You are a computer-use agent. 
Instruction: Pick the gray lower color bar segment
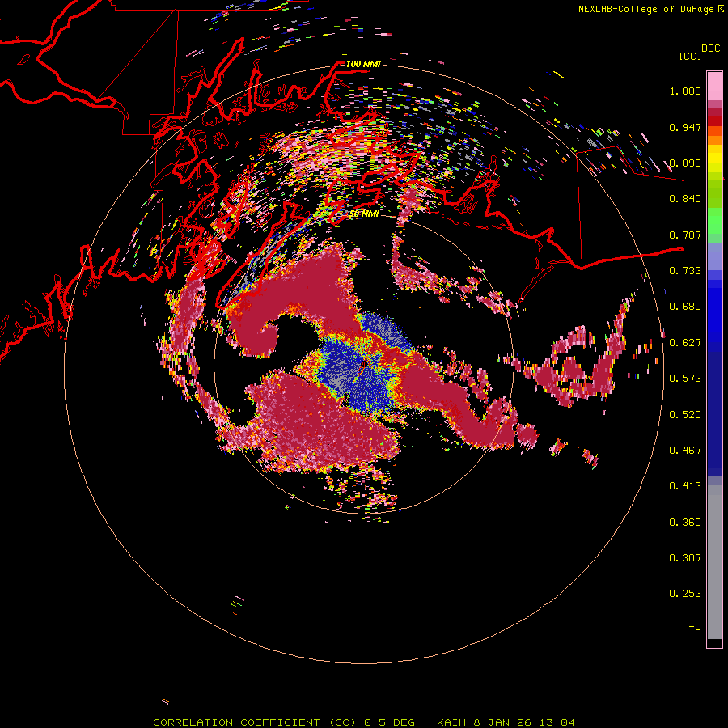click(x=714, y=562)
